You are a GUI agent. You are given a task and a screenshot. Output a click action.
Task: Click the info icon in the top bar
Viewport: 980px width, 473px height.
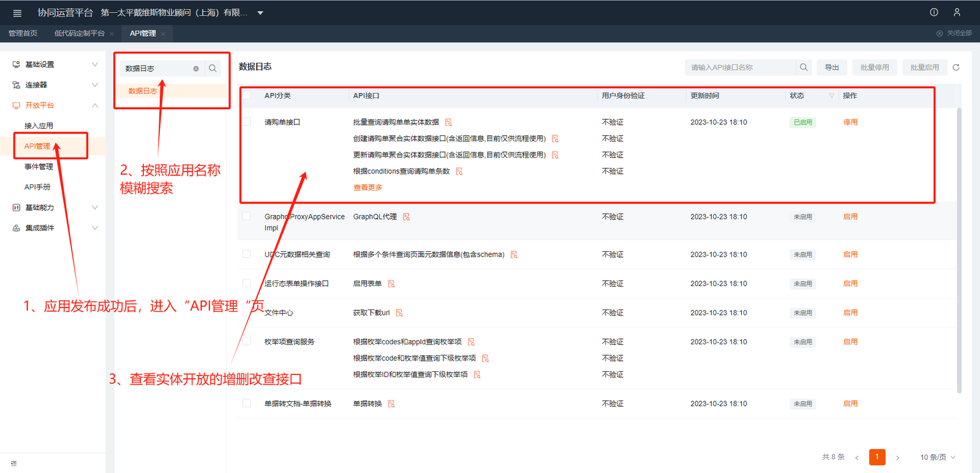point(934,12)
